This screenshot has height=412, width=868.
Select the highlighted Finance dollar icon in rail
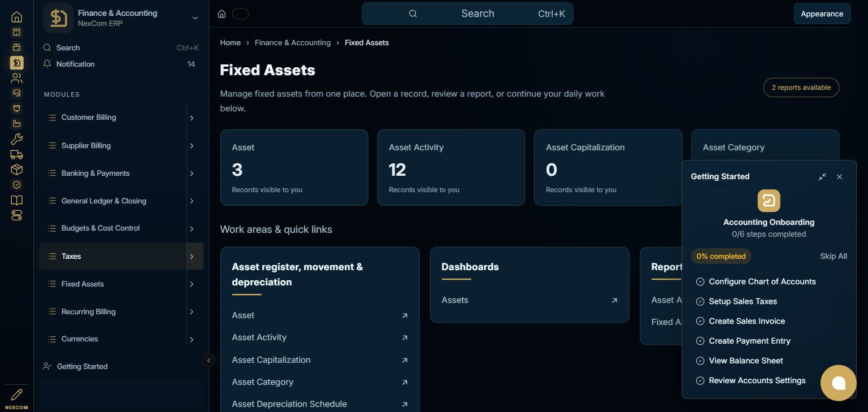(x=17, y=63)
